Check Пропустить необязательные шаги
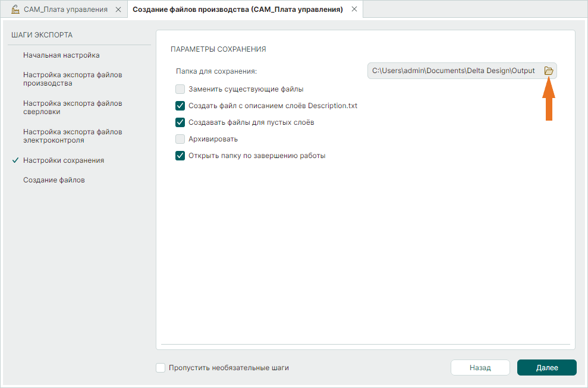The height and width of the screenshot is (388, 588). point(161,368)
